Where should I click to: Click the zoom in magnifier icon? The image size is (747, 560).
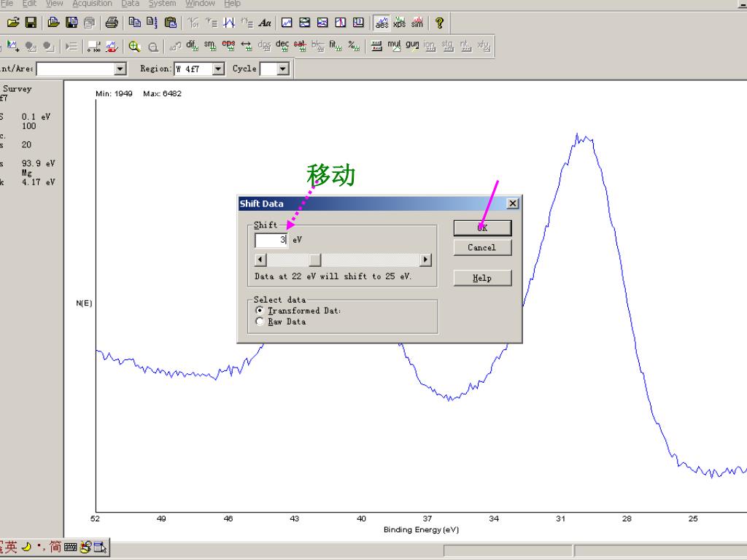pyautogui.click(x=134, y=46)
